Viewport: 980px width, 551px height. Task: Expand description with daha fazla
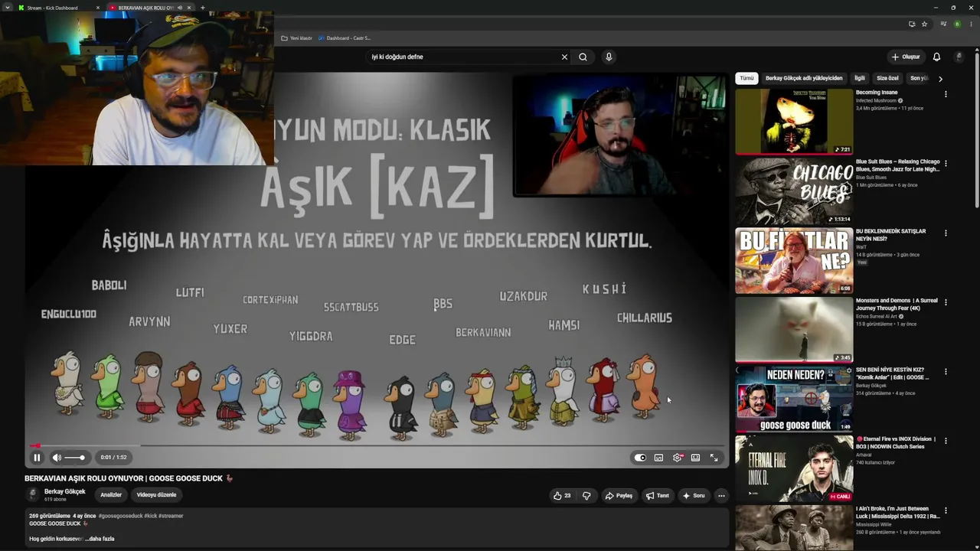[x=100, y=539]
